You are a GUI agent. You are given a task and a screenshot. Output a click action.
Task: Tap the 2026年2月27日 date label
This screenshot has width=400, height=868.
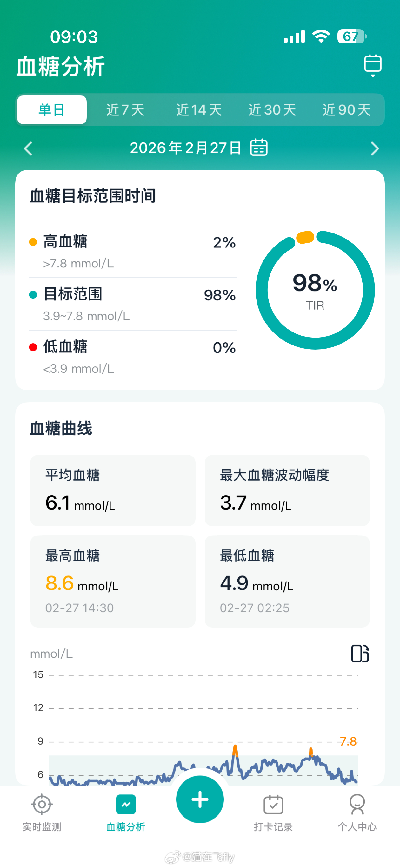click(185, 148)
